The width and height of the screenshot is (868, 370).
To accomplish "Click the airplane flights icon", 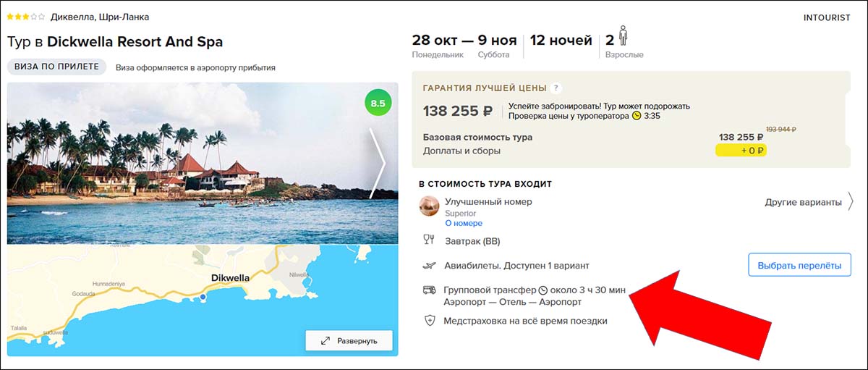I will click(430, 266).
